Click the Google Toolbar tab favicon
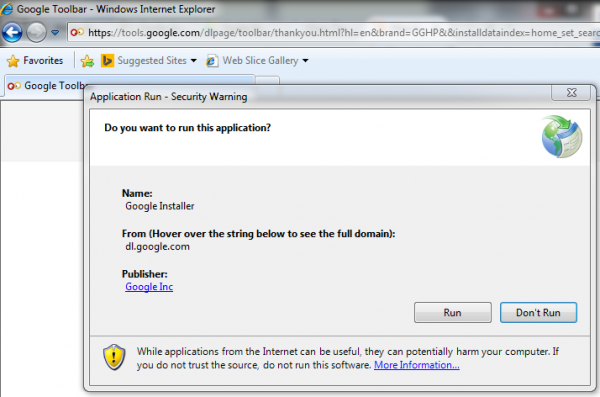The image size is (600, 397). pyautogui.click(x=14, y=86)
